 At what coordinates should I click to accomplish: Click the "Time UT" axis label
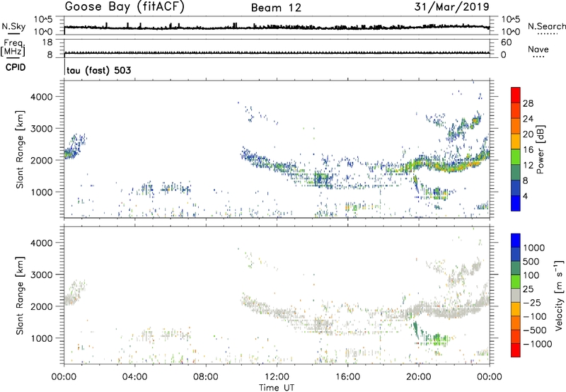[277, 388]
